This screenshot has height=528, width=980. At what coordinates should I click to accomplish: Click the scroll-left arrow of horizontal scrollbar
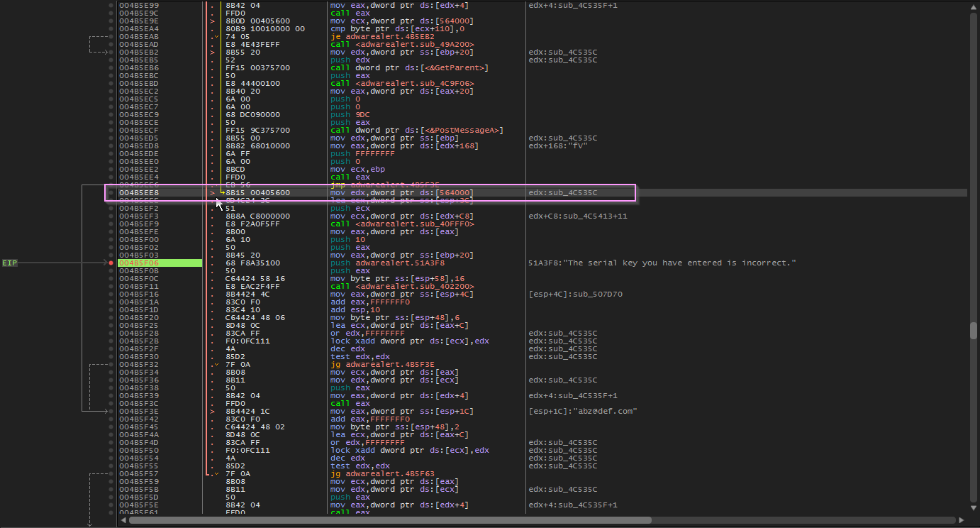pos(123,520)
